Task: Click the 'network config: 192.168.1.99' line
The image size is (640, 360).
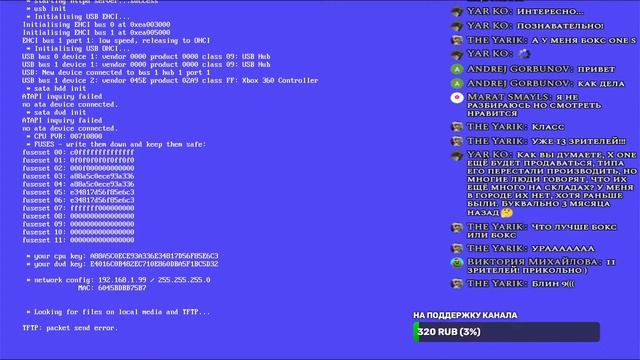Action: point(118,280)
